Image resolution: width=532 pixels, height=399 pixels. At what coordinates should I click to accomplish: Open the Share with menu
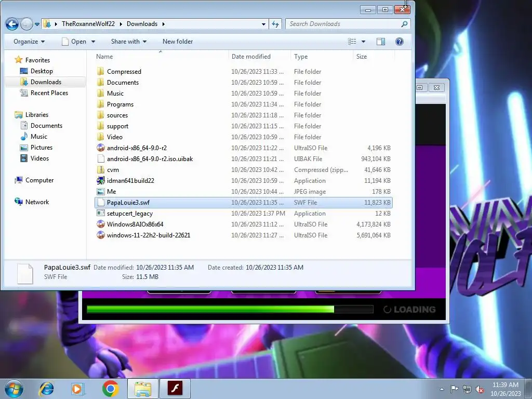point(129,42)
